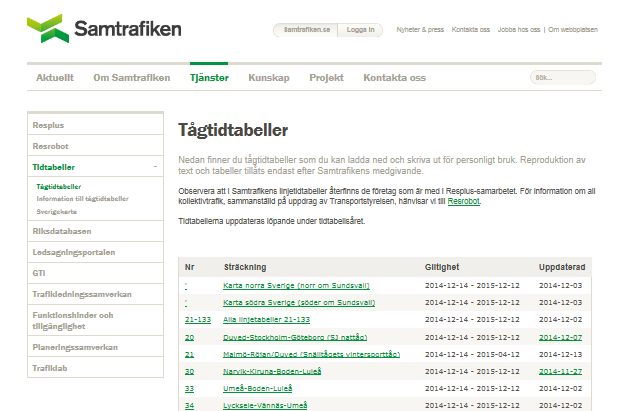Select Kontakta oss in the main navigation

(394, 78)
